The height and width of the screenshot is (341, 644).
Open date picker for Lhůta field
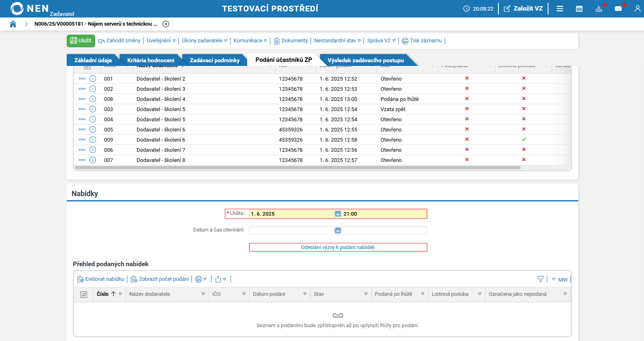(337, 214)
